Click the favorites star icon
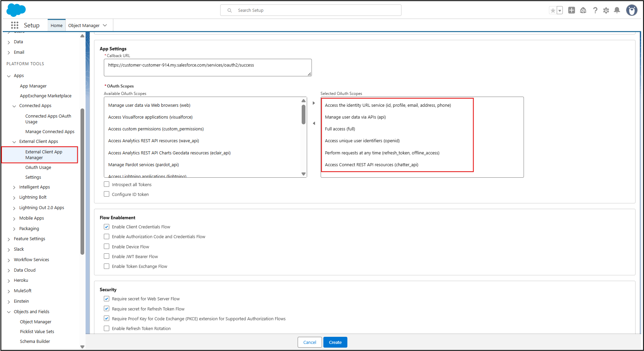The height and width of the screenshot is (351, 644). (x=553, y=10)
